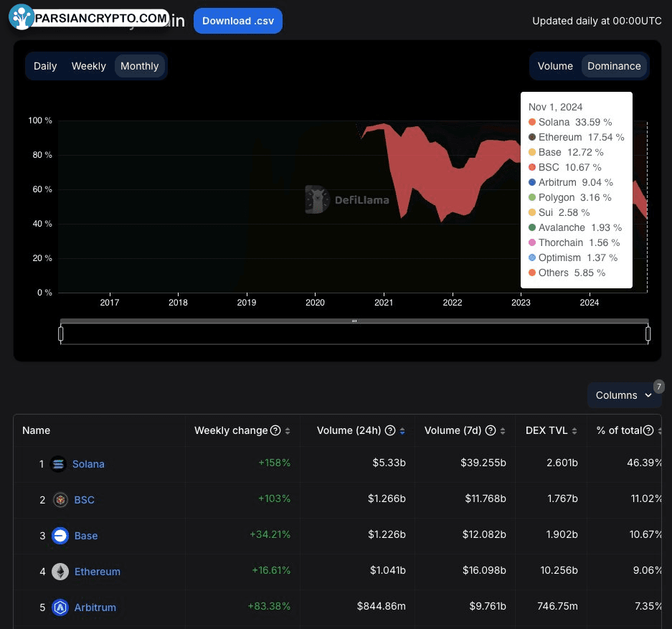This screenshot has width=672, height=629.
Task: Open the BSC chain link
Action: tap(85, 500)
